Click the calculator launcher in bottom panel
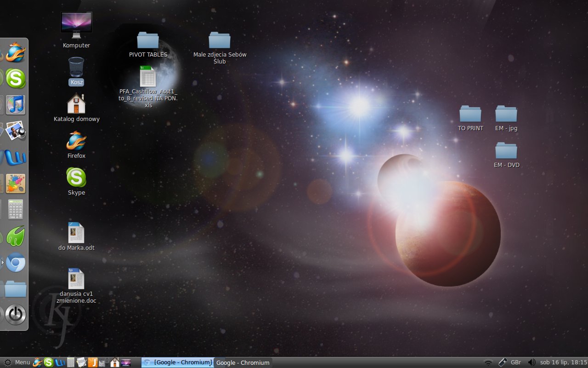This screenshot has width=588, height=368. pos(71,362)
